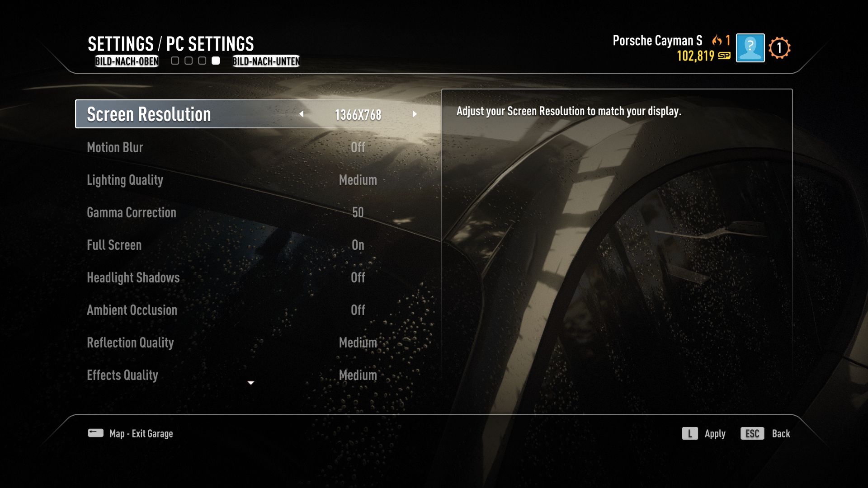Click the right arrow to increase resolution

click(413, 114)
